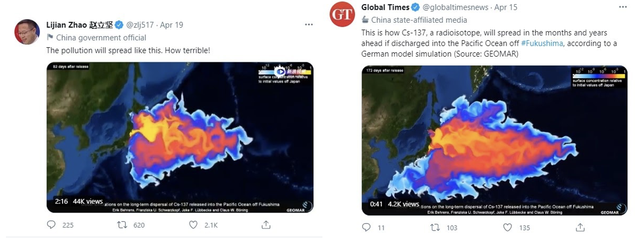The image size is (644, 242).
Task: Open the Apr 19 tweet timestamp
Action: click(171, 25)
